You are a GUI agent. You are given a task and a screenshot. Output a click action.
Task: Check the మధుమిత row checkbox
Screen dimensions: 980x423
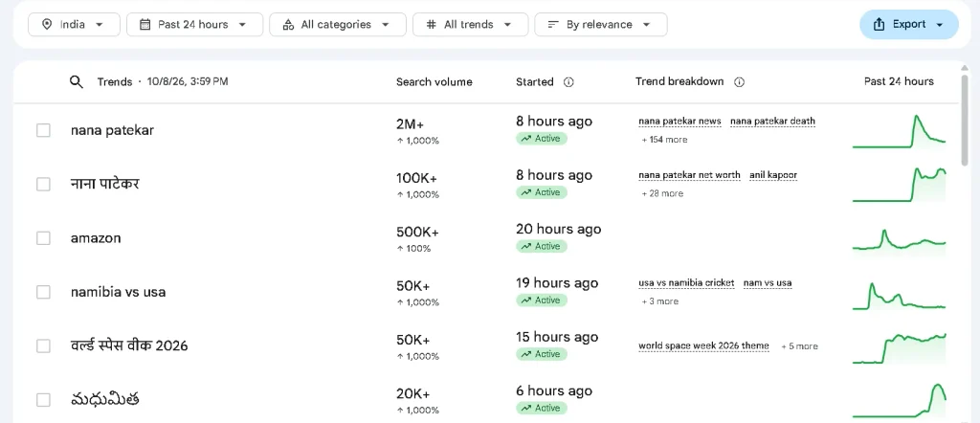[43, 400]
